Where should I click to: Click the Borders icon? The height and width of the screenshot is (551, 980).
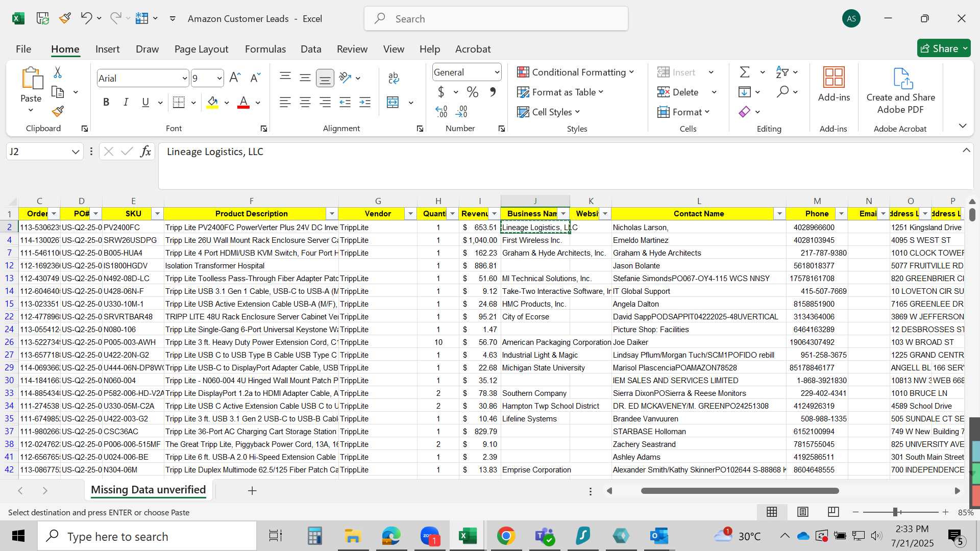pos(179,102)
